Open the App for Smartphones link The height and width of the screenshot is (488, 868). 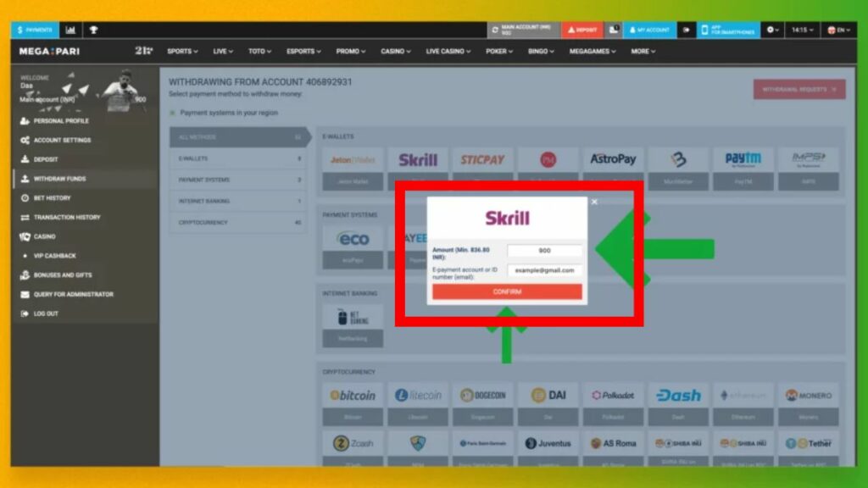[728, 30]
